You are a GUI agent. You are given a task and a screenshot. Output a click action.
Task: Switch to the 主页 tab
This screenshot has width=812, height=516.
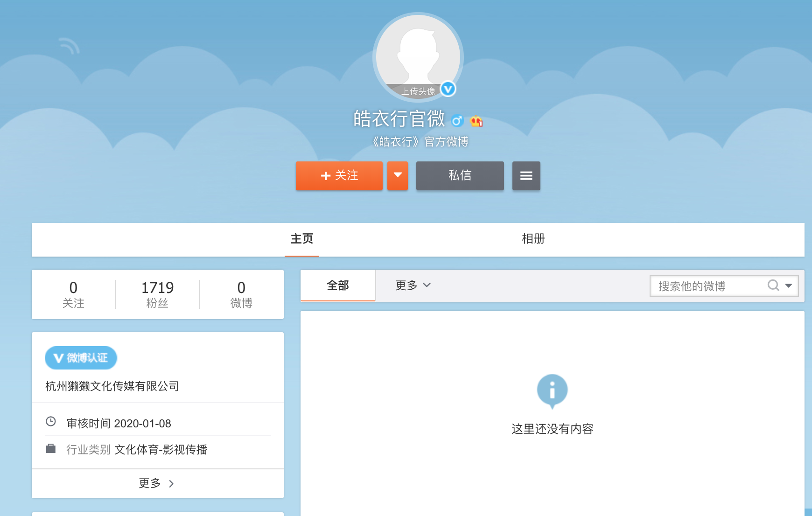tap(302, 239)
